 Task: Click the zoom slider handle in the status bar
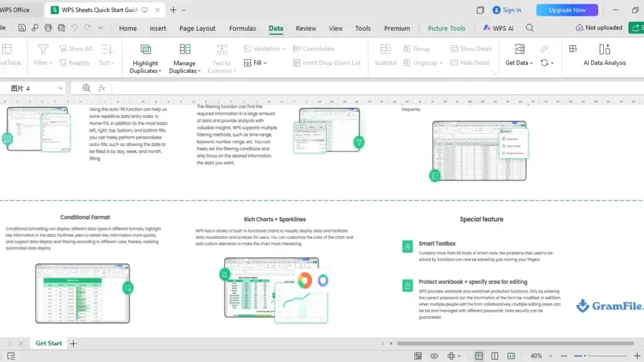(584, 356)
